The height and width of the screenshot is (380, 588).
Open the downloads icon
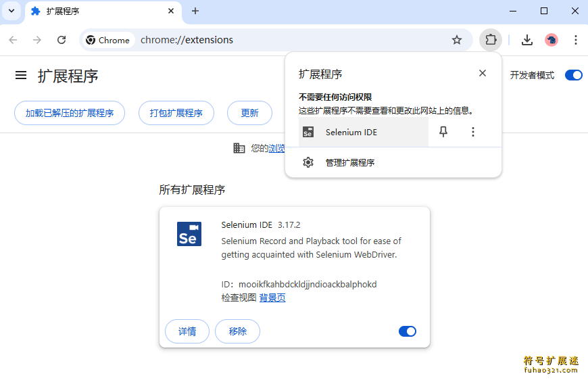[527, 40]
